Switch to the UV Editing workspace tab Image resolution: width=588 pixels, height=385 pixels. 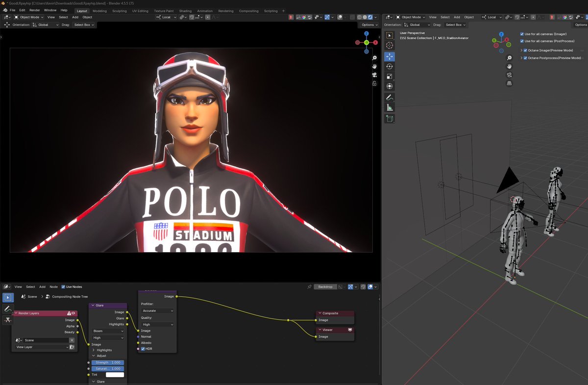pos(140,11)
